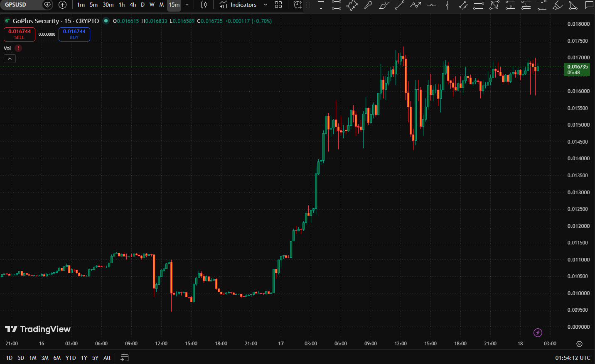Add a symbol to compare with plus icon
This screenshot has height=364, width=595.
[x=63, y=5]
